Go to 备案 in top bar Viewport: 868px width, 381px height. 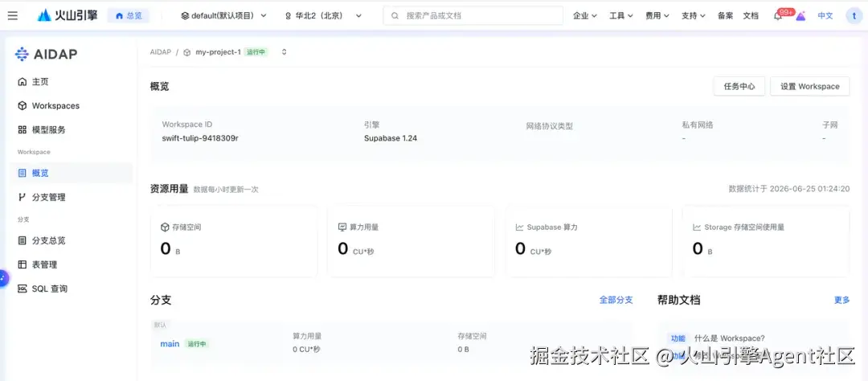(725, 15)
